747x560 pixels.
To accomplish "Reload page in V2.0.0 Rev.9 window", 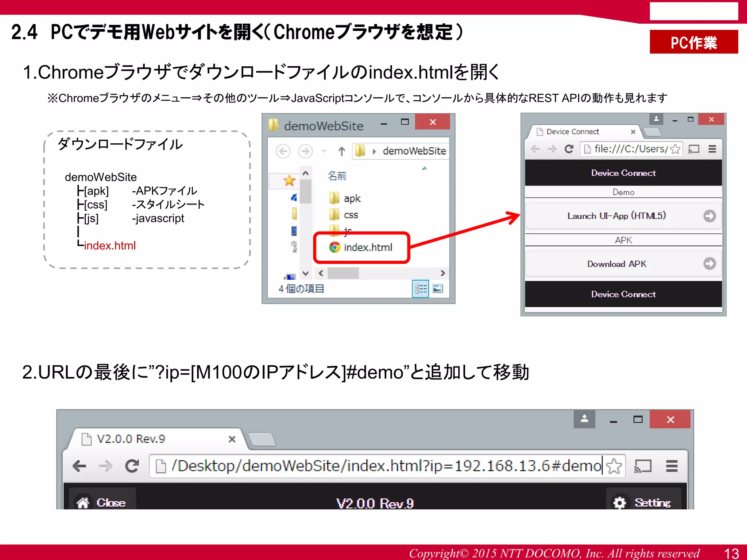I will tap(132, 466).
